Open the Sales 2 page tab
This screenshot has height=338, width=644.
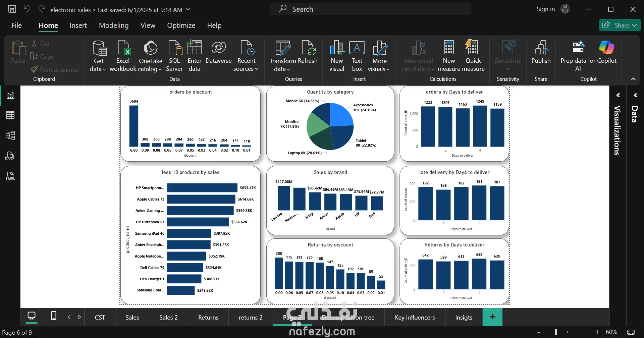(168, 318)
